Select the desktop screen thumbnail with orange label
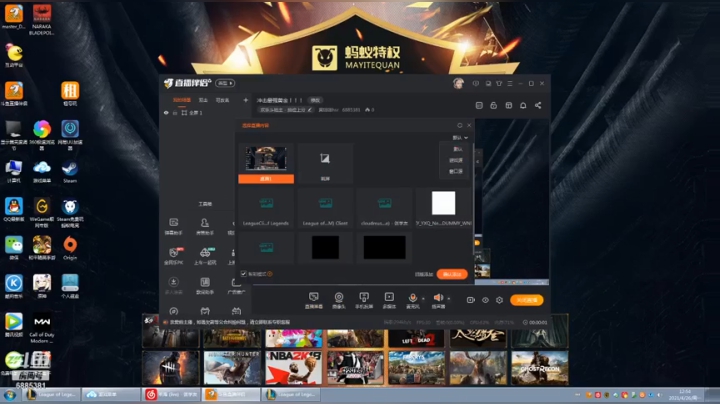Viewport: 720px width, 404px height. [x=266, y=163]
